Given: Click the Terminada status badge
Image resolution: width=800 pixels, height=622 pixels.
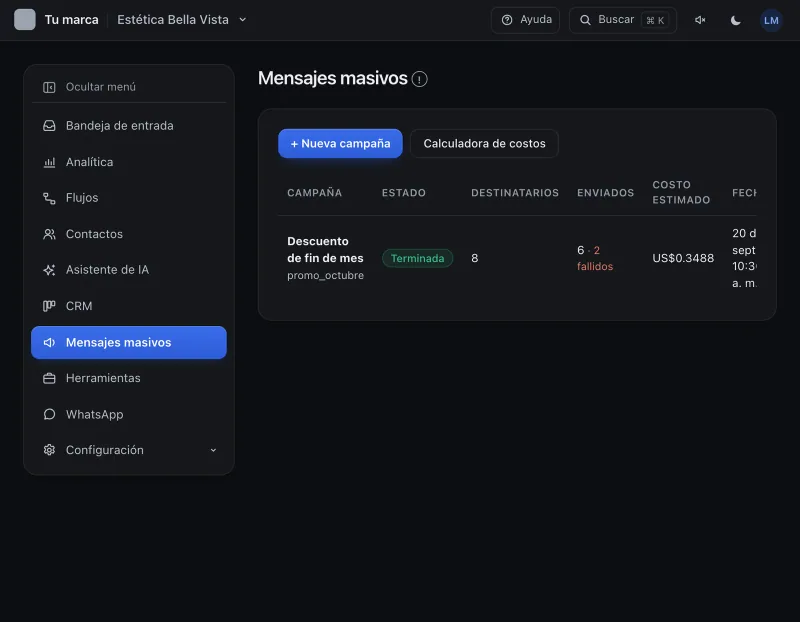Looking at the screenshot, I should click(417, 258).
